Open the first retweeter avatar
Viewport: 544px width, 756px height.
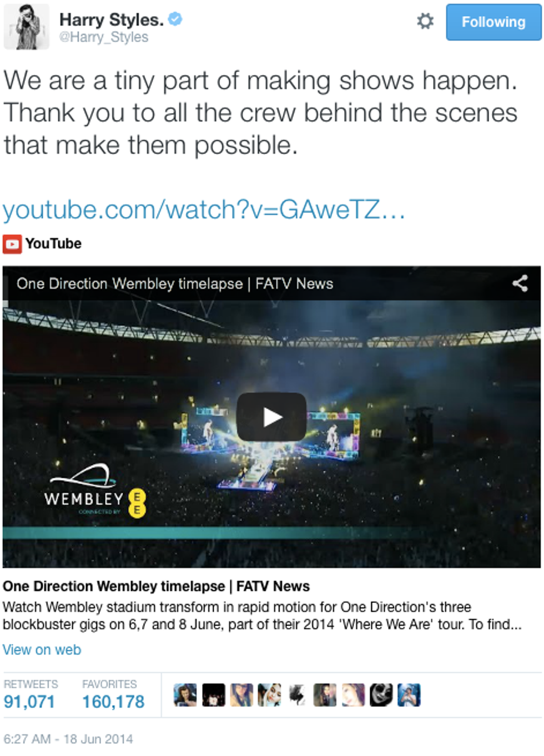(185, 695)
